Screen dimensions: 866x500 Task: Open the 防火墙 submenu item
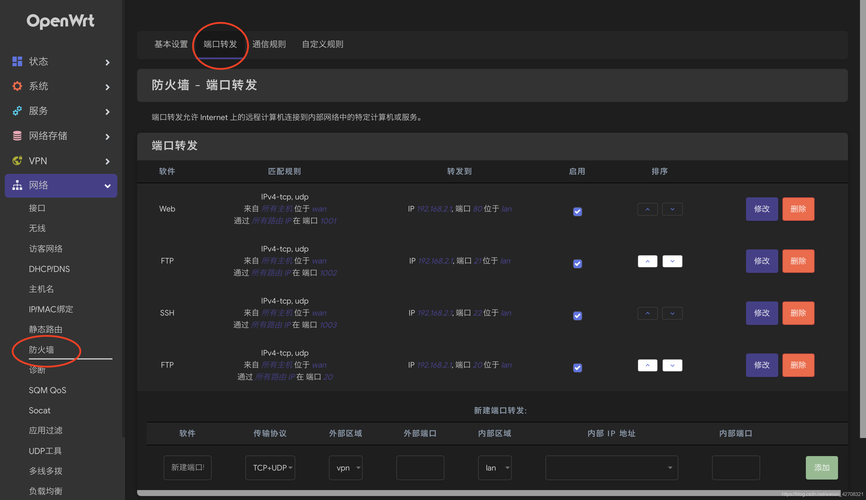click(x=41, y=350)
